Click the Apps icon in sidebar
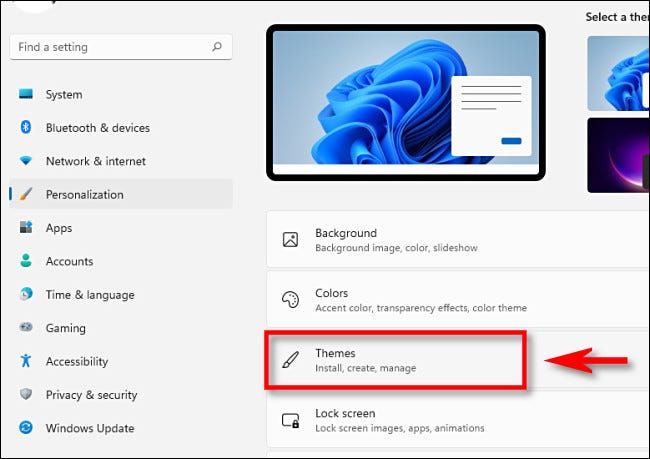This screenshot has width=650, height=459. (26, 227)
